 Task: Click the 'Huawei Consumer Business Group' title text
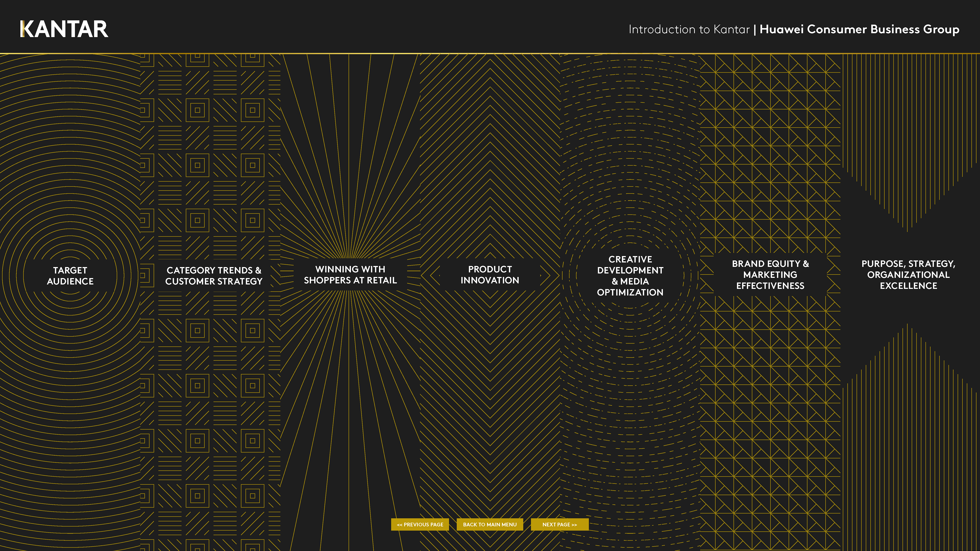pos(859,29)
